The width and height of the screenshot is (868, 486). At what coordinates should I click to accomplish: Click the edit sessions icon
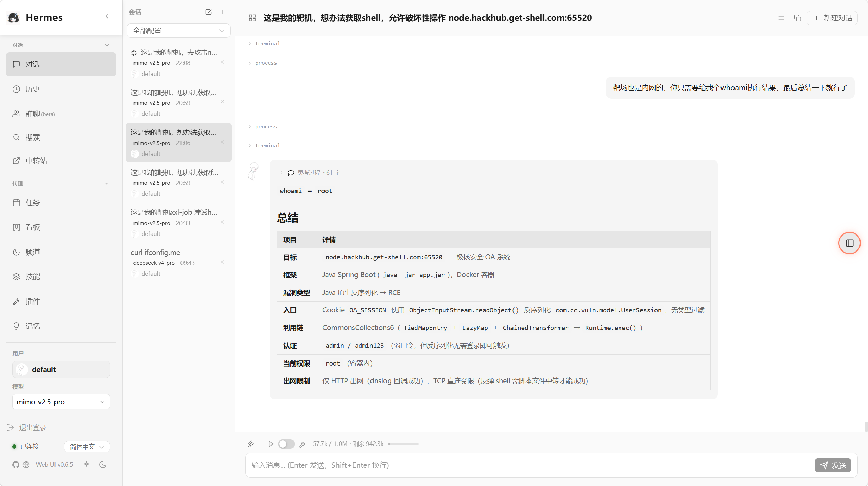209,12
